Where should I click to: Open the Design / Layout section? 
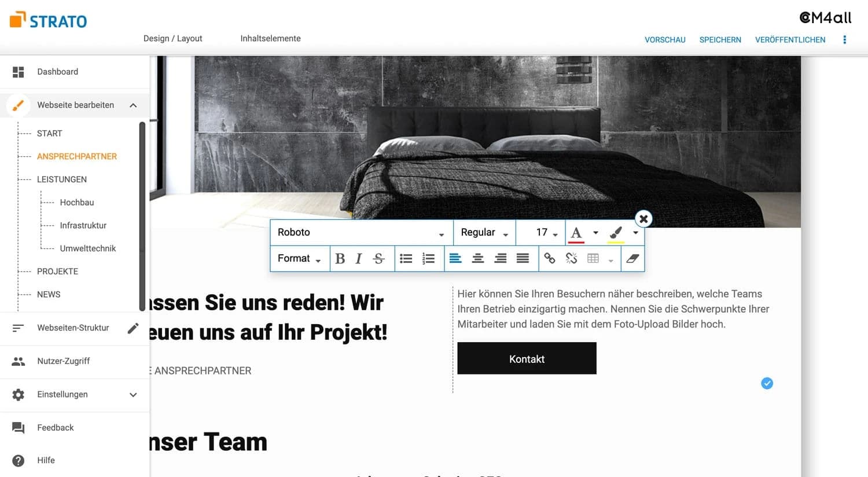click(172, 38)
